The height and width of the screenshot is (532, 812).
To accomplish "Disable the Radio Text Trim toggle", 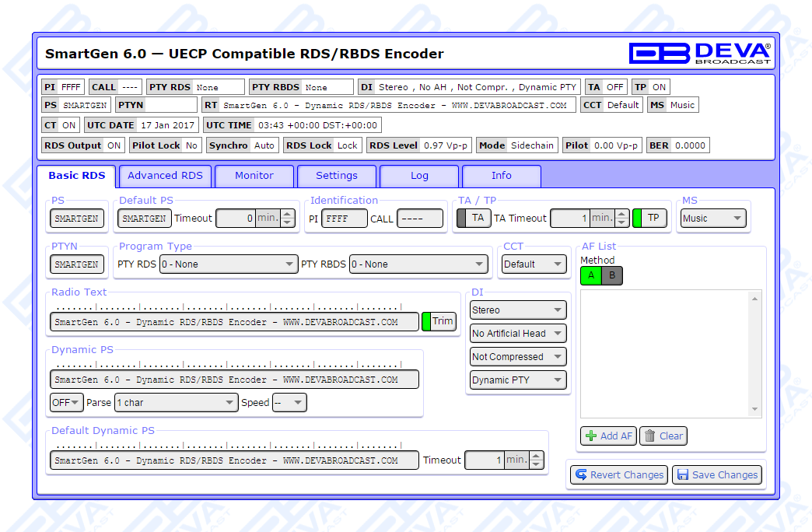I will click(439, 321).
